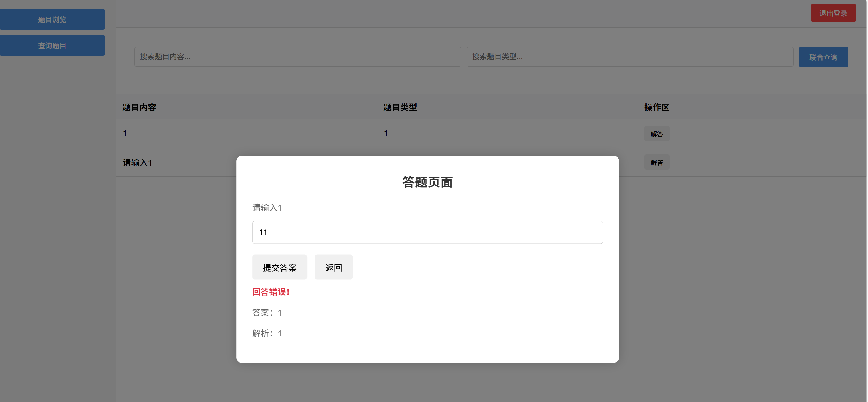This screenshot has width=868, height=402.
Task: Click the 解析:1 explanation line
Action: (x=267, y=333)
